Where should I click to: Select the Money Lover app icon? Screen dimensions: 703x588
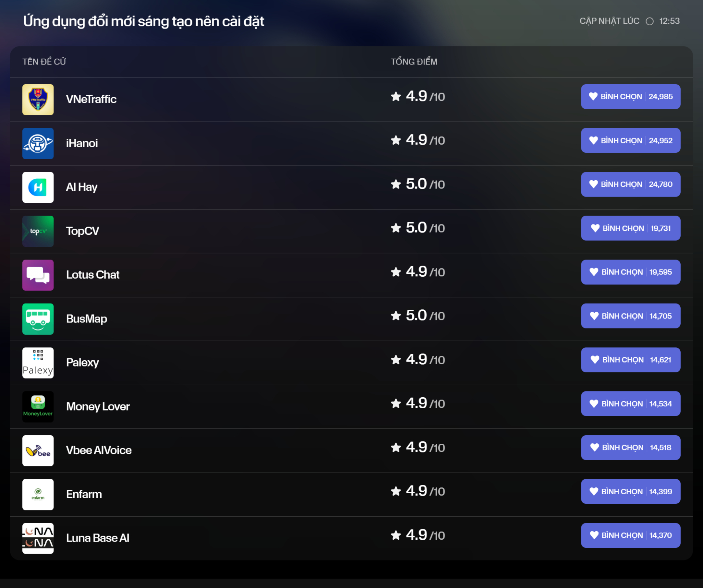(38, 407)
